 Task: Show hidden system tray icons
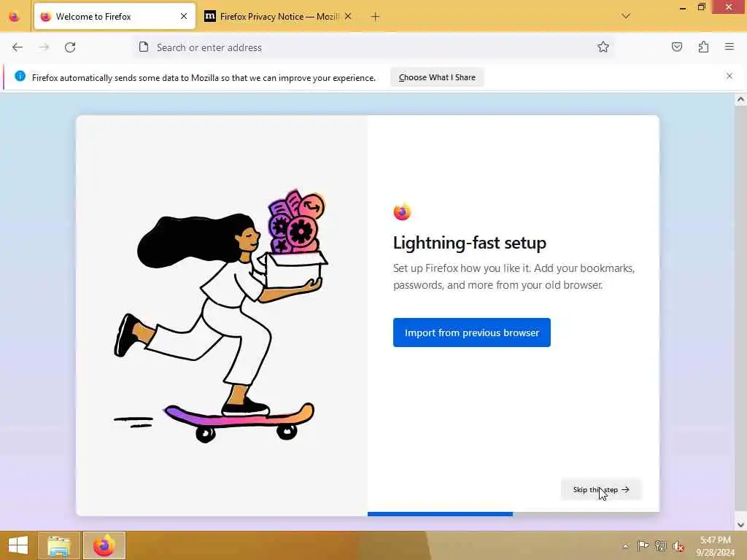pyautogui.click(x=625, y=546)
